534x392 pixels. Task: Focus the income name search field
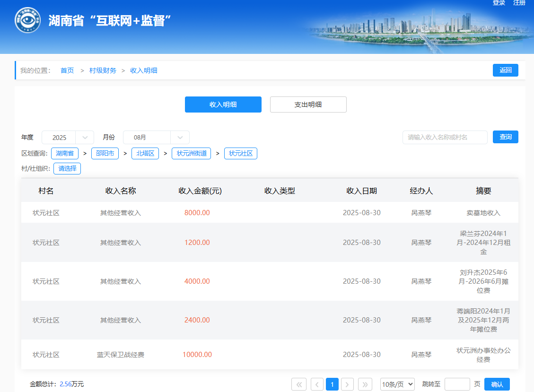445,138
